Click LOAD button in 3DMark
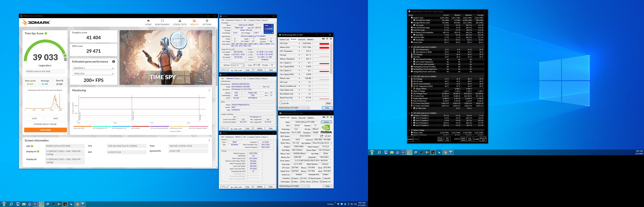 point(34,118)
